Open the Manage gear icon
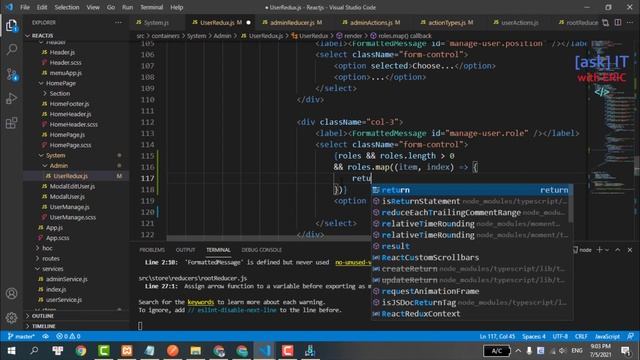 pyautogui.click(x=11, y=317)
